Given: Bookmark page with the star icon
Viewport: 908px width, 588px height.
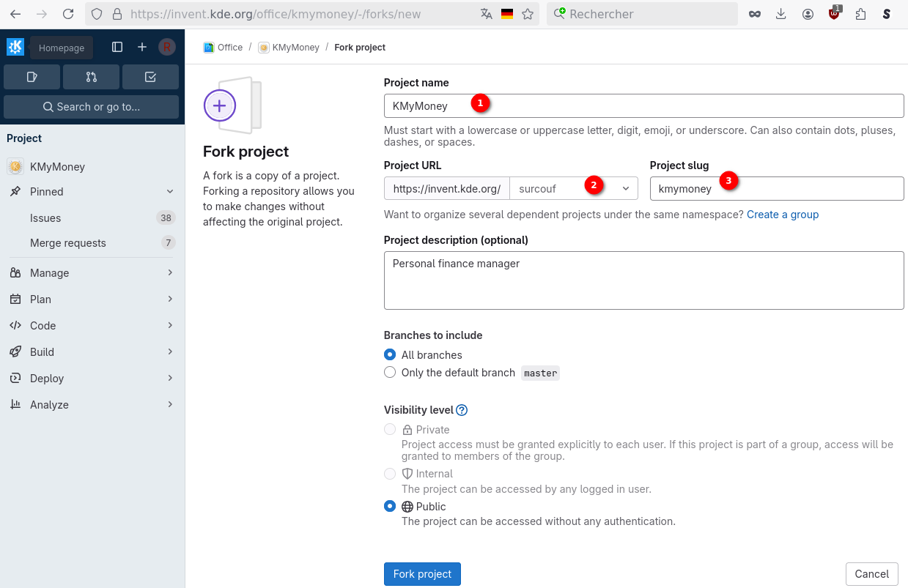Looking at the screenshot, I should [528, 14].
